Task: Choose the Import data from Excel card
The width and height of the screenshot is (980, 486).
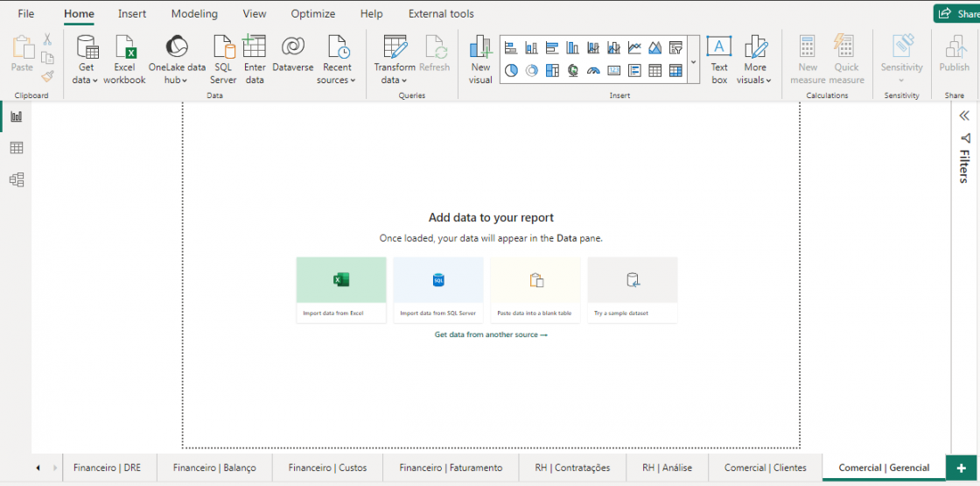Action: tap(341, 290)
